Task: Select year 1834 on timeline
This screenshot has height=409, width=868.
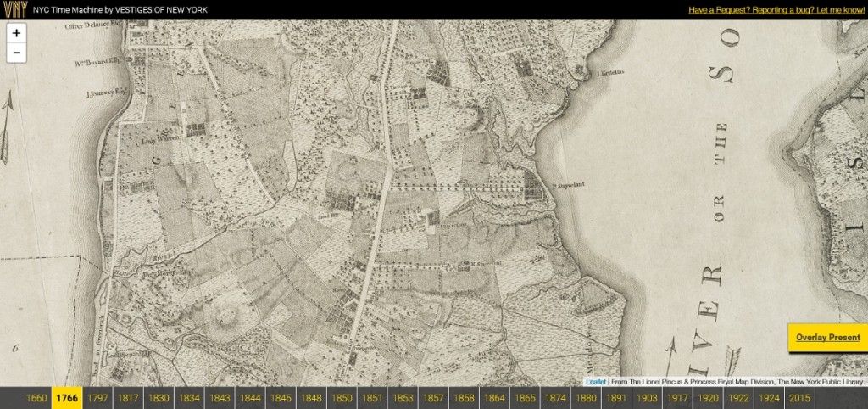Action: (189, 398)
